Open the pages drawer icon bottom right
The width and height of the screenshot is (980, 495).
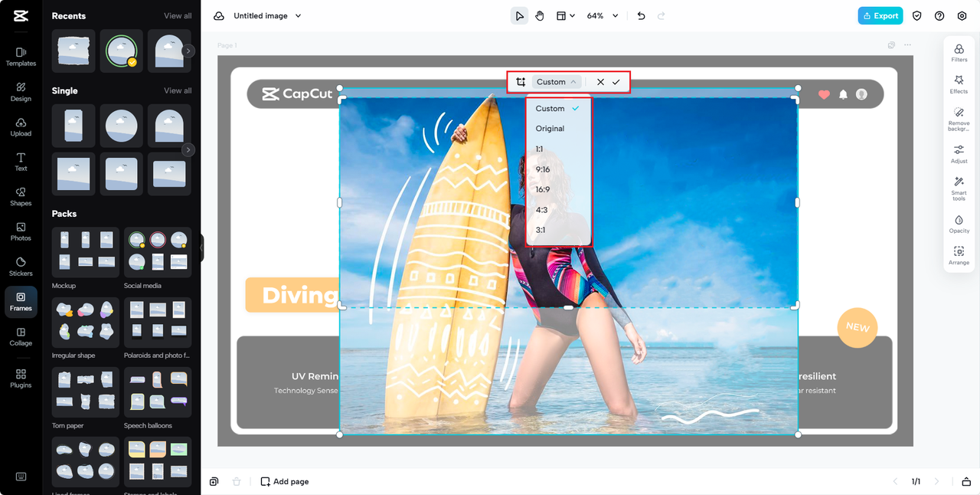click(967, 482)
